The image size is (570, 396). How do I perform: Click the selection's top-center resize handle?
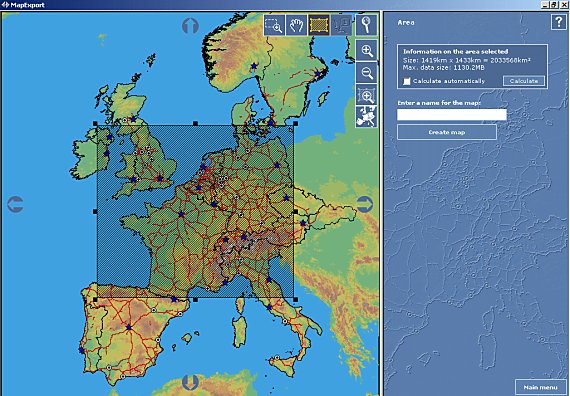(x=195, y=124)
